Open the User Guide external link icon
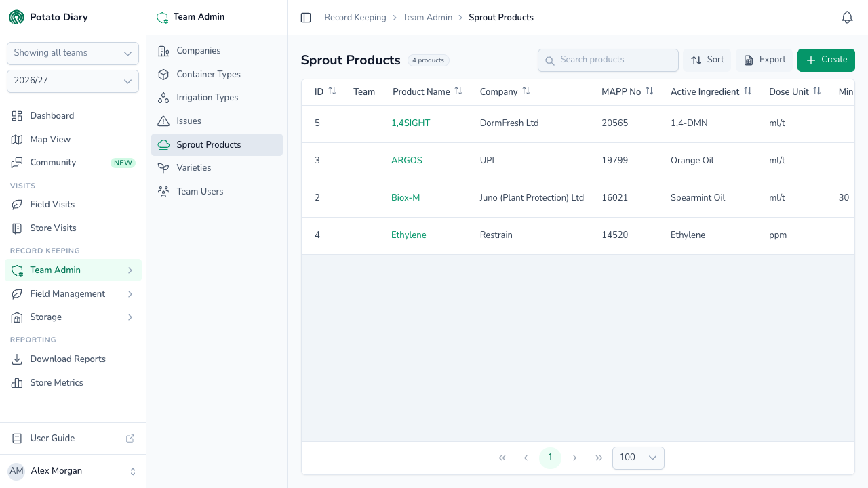This screenshot has width=868, height=488. click(x=130, y=439)
